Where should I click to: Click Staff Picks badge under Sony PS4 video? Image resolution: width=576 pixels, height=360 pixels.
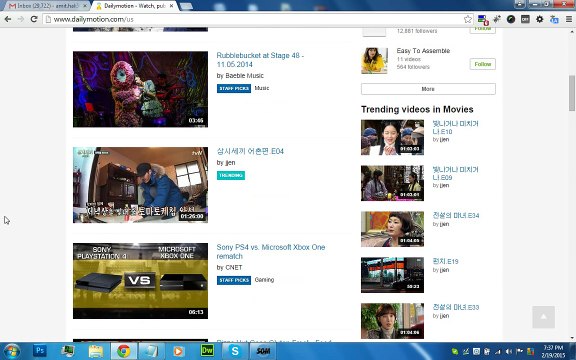coord(234,280)
